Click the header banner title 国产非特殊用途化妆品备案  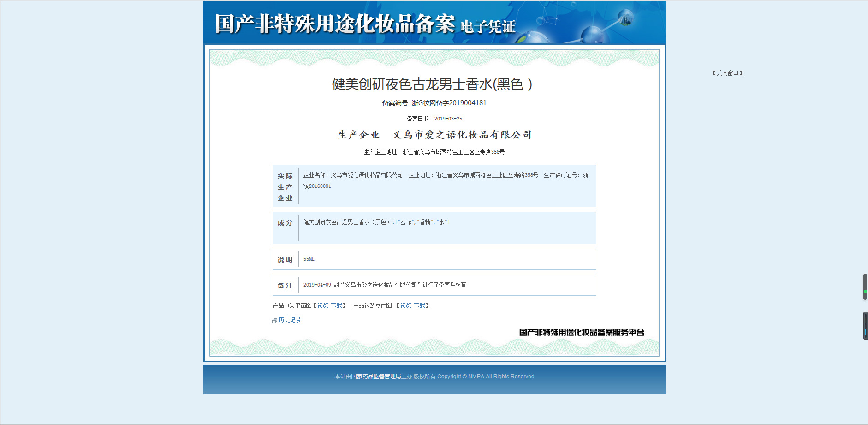click(x=335, y=24)
